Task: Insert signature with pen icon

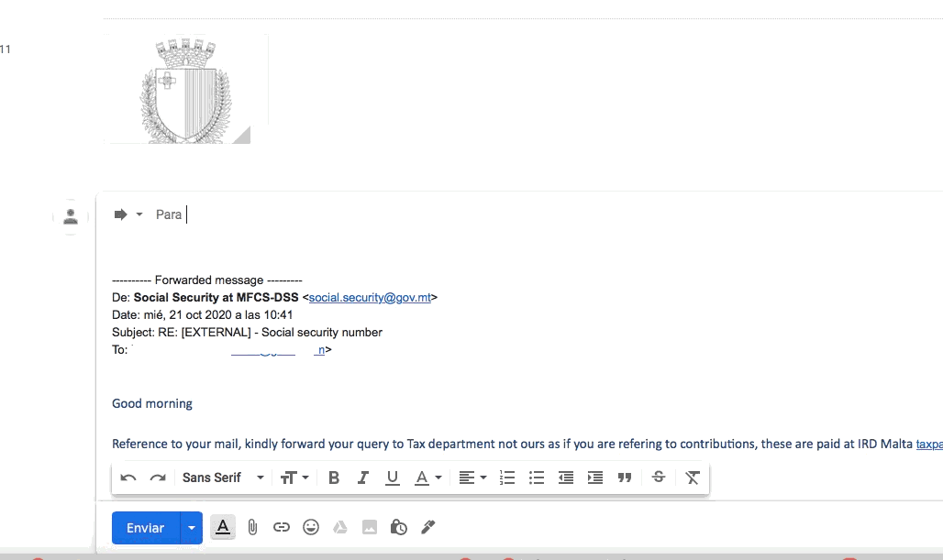Action: point(428,528)
